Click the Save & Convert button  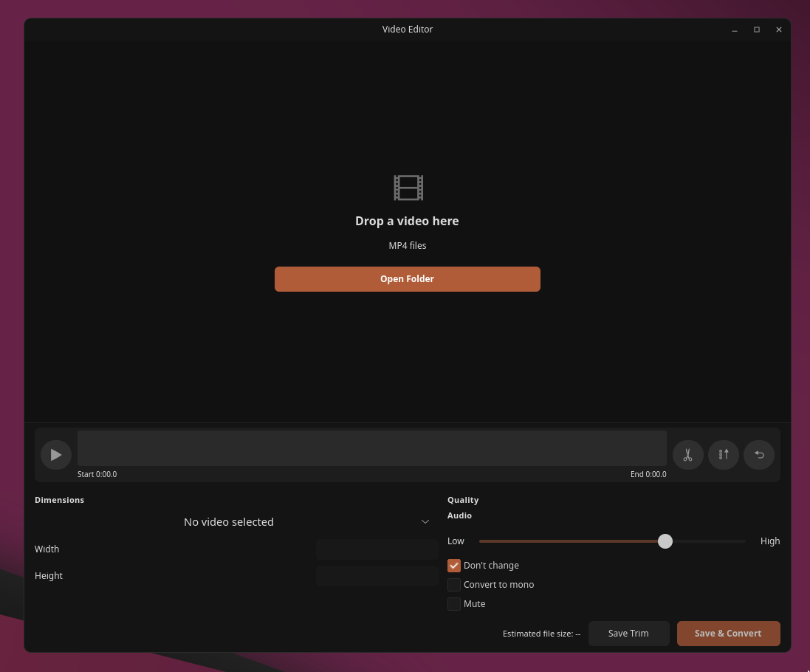[x=728, y=634]
